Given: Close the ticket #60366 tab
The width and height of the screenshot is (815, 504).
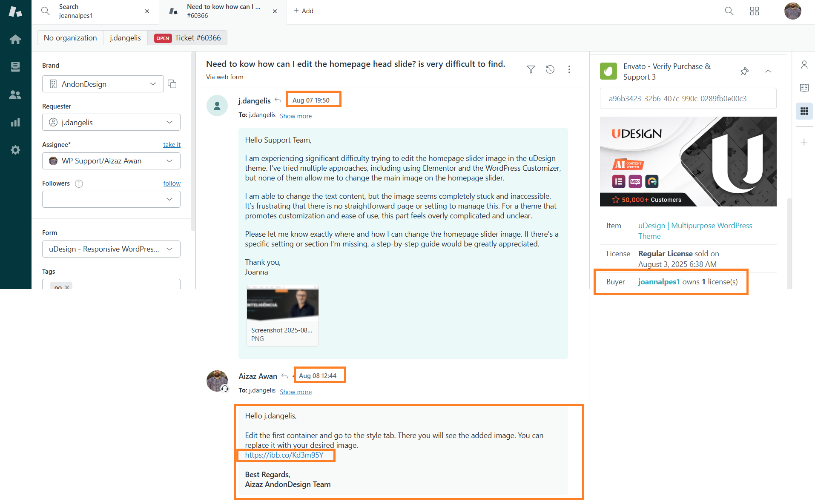Looking at the screenshot, I should tap(275, 11).
